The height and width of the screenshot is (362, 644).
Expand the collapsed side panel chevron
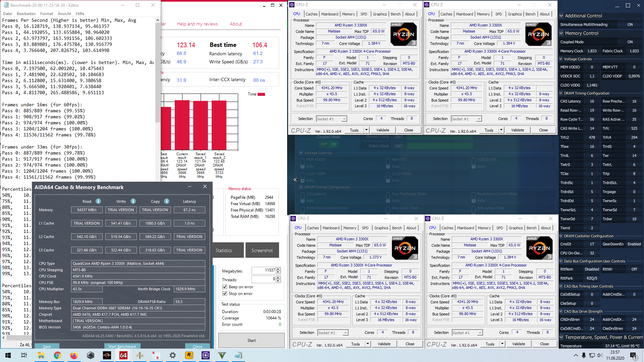(295, 180)
